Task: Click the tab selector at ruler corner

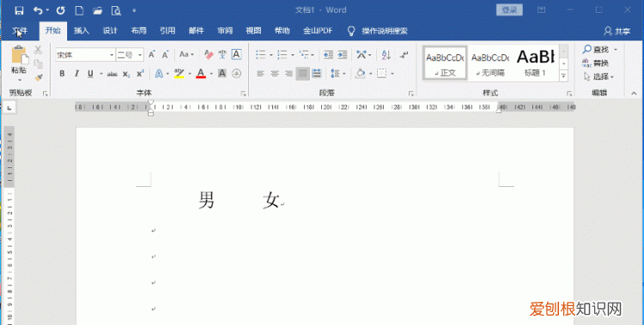Action: [9, 107]
